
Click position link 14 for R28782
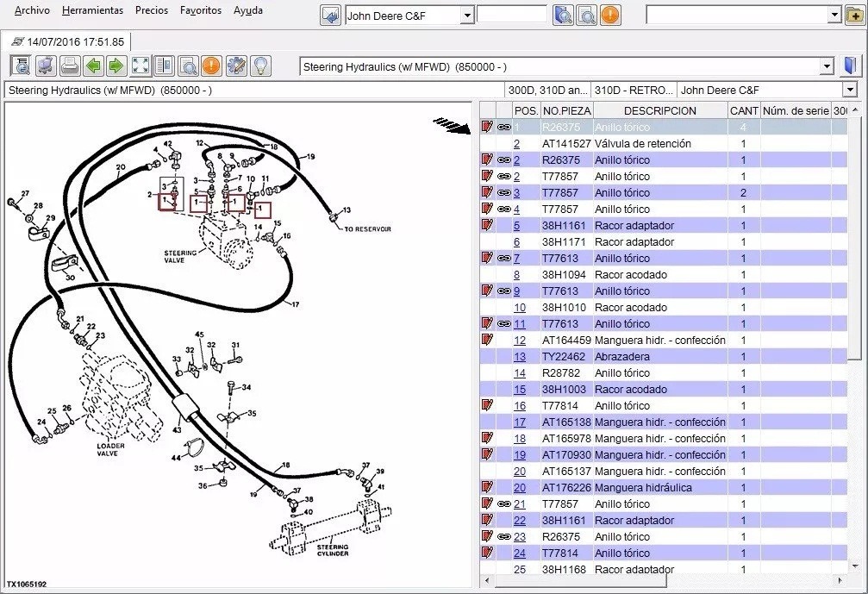[519, 373]
